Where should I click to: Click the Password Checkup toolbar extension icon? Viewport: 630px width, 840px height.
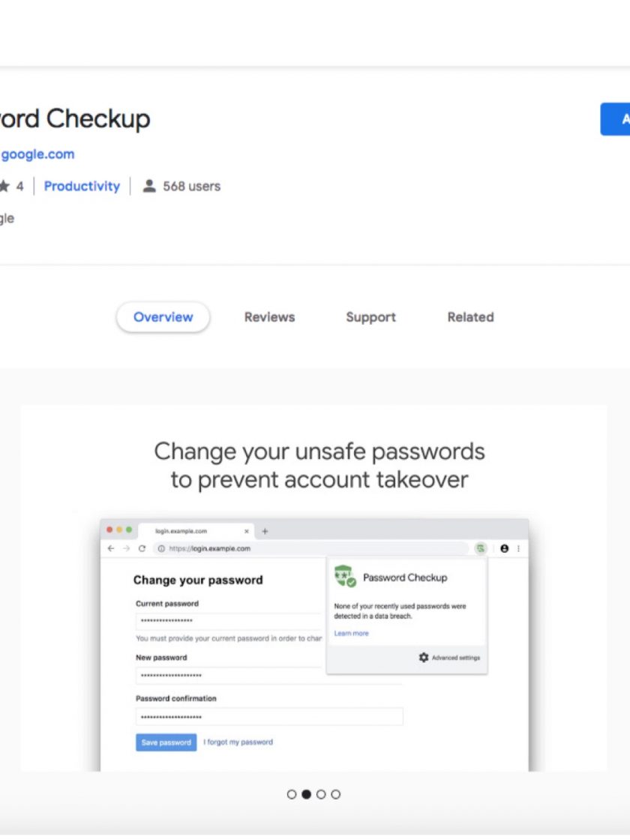tap(480, 548)
